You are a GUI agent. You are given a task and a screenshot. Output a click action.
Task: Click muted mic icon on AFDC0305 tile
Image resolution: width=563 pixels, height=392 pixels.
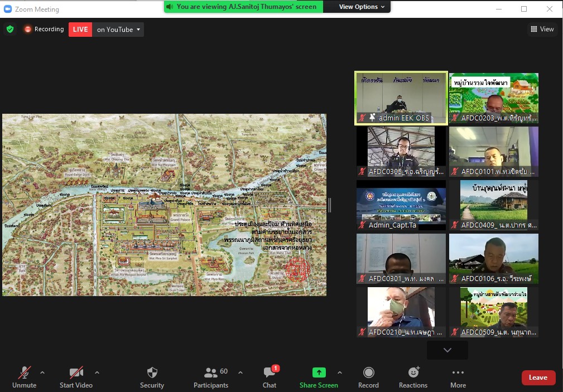(x=362, y=171)
